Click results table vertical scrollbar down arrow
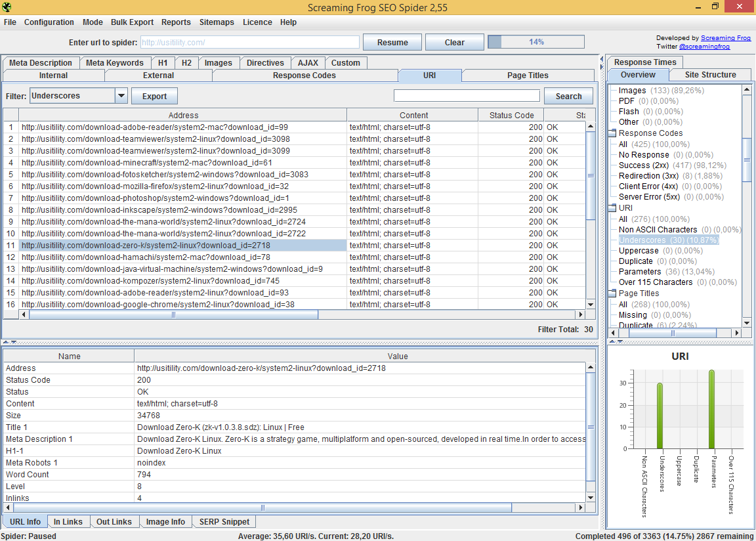The height and width of the screenshot is (541, 756). tap(591, 304)
